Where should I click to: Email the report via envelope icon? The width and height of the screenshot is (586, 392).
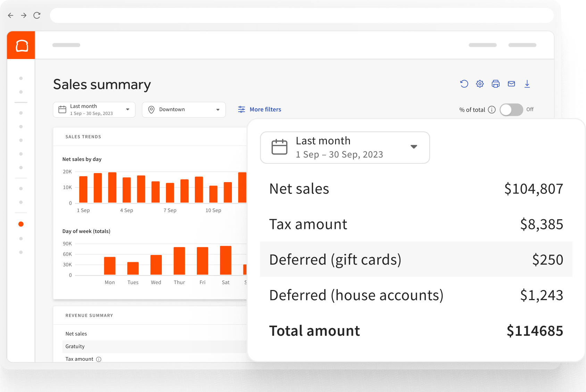[x=511, y=84]
